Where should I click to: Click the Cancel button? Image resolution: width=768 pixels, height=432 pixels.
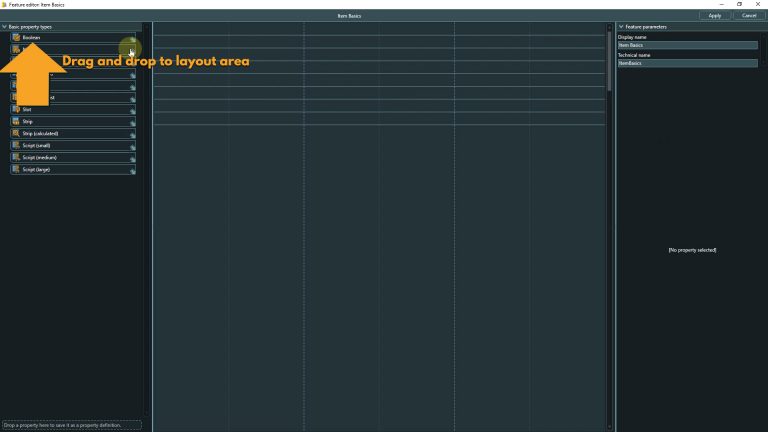[x=749, y=16]
